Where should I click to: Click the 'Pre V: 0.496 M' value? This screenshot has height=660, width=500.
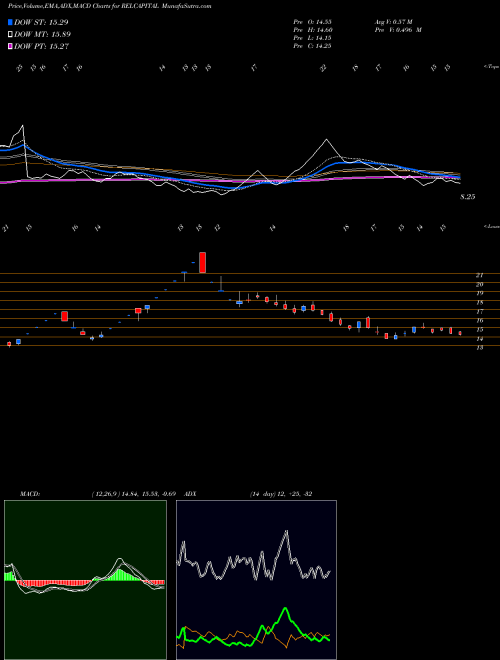pos(399,30)
